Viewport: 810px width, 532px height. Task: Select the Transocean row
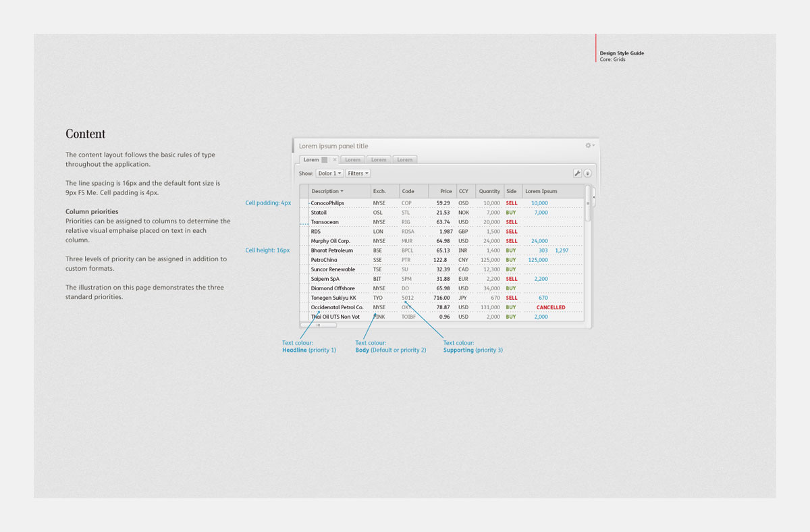441,221
